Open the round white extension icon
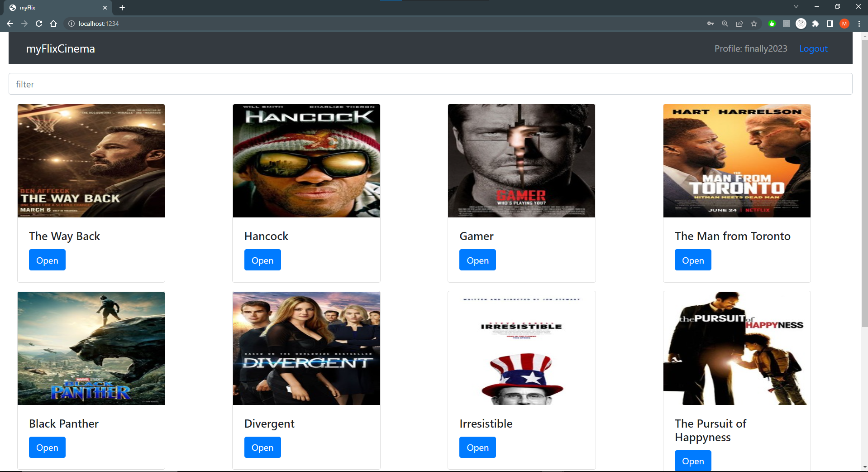 [801, 24]
